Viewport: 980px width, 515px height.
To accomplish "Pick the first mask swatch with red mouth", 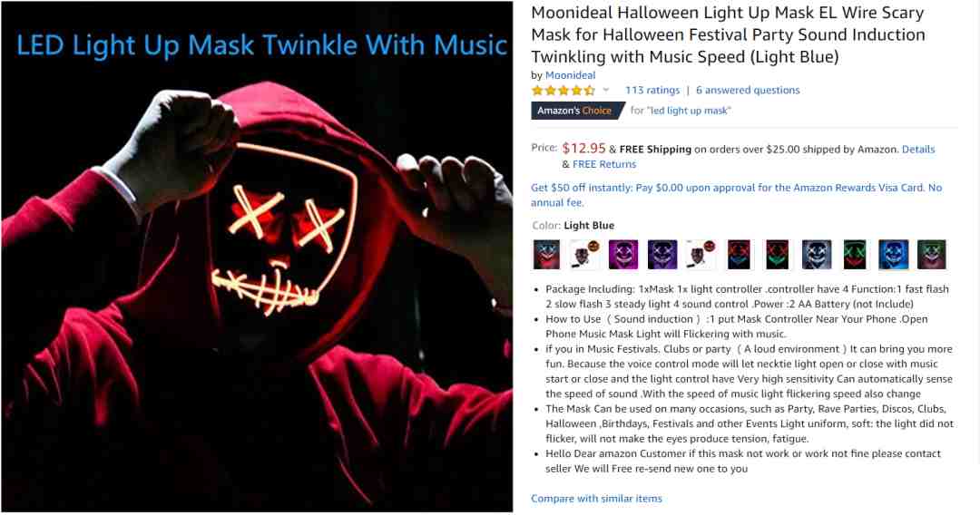I will [546, 255].
